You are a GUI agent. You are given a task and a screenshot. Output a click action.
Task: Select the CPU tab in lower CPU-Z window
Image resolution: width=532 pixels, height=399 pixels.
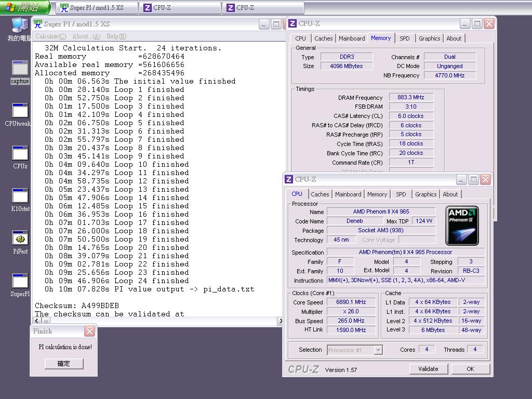[297, 194]
